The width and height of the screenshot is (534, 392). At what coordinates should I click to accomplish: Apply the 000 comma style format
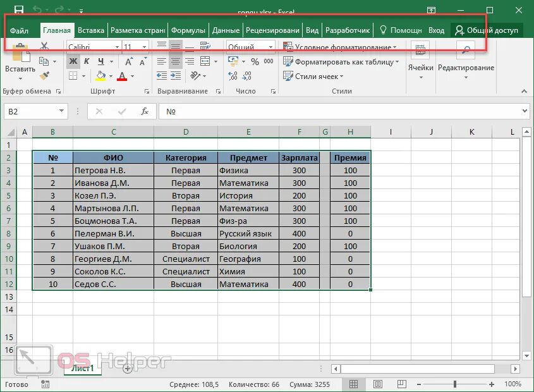click(269, 61)
